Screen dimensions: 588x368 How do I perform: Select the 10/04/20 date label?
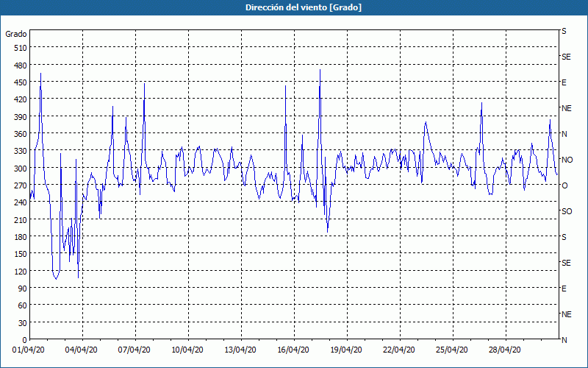click(187, 350)
